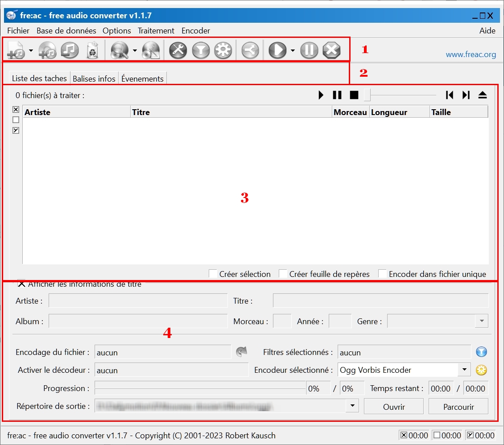
Task: Open the database query dropdown arrow
Action: pos(135,50)
